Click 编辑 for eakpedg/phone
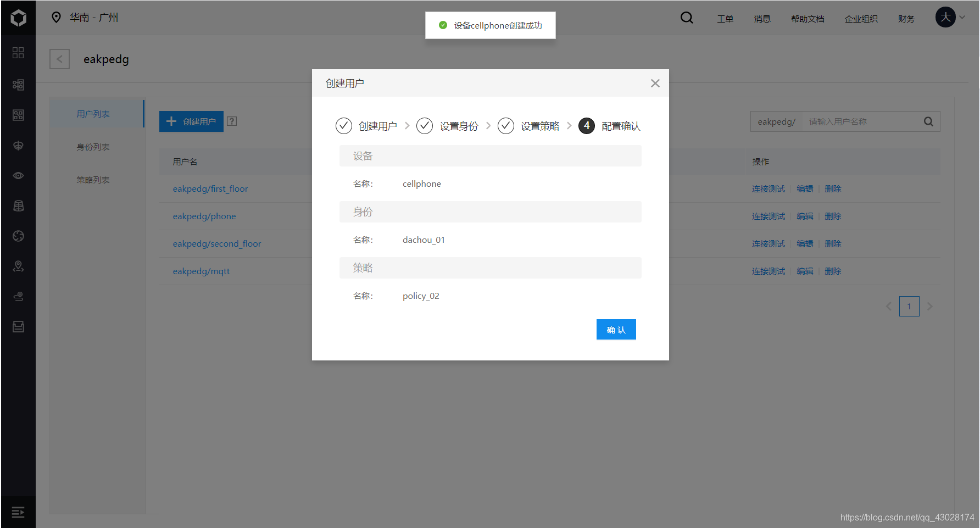 805,216
